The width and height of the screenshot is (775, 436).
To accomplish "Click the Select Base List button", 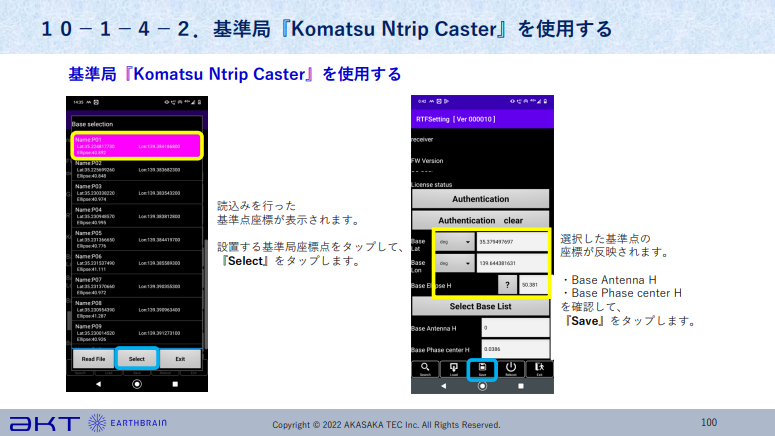I will point(480,306).
